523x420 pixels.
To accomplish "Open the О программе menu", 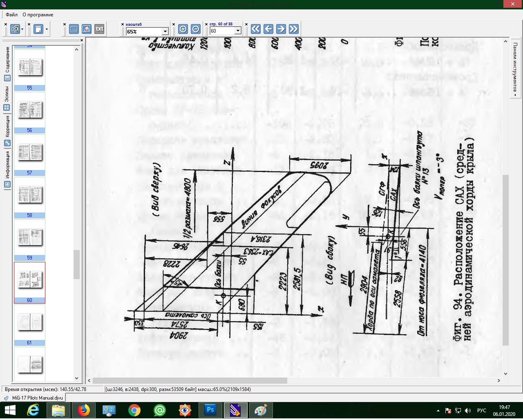I will (x=38, y=15).
